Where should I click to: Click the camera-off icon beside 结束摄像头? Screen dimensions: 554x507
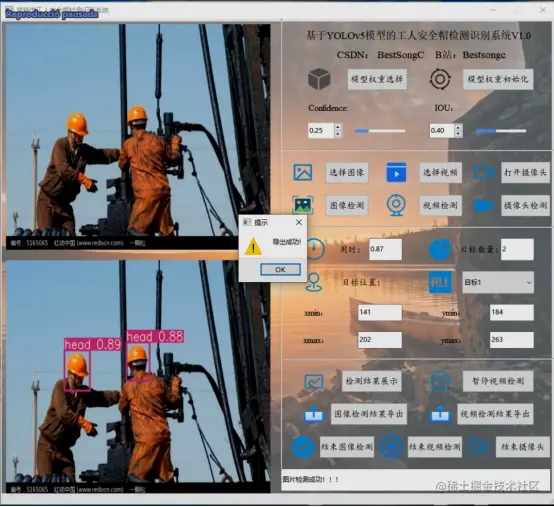pos(479,447)
